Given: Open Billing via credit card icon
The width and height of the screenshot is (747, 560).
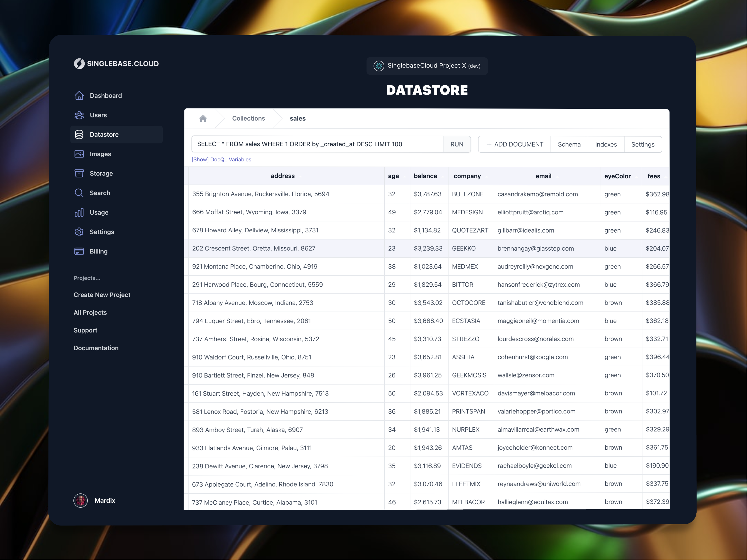Looking at the screenshot, I should (x=79, y=251).
